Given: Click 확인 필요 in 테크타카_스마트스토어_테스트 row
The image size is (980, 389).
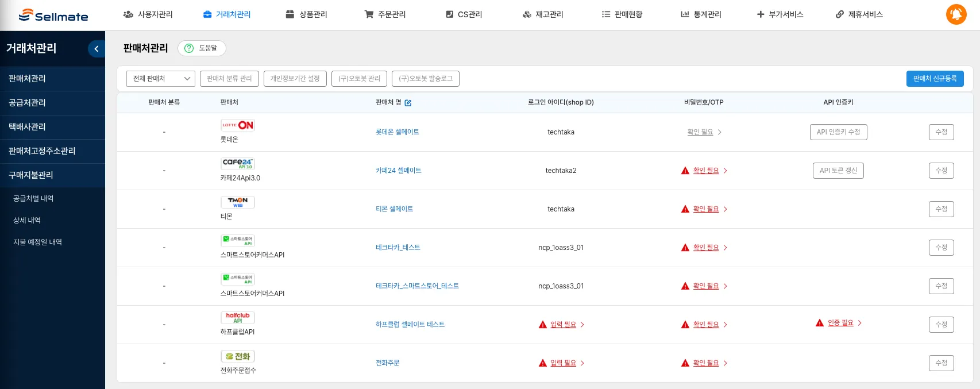Looking at the screenshot, I should point(706,286).
